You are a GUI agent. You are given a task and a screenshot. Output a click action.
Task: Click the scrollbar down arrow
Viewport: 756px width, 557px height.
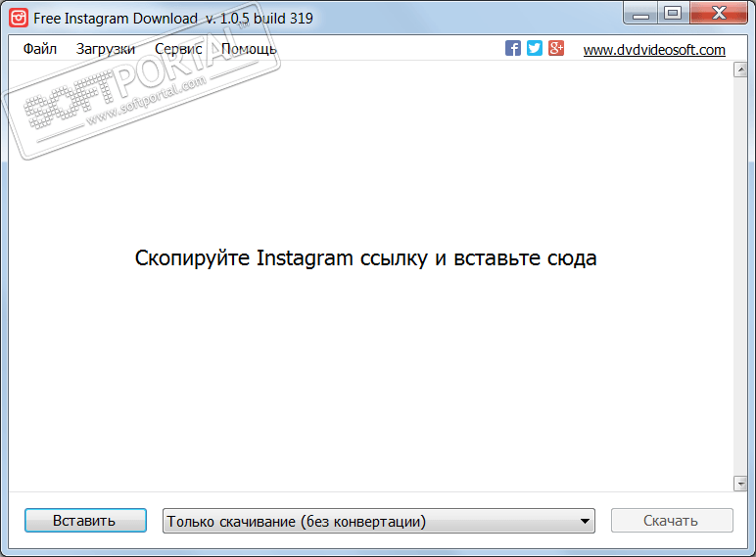pyautogui.click(x=740, y=484)
